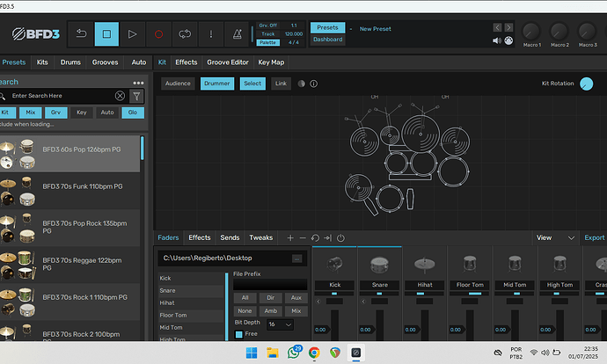Switch to Audience kit view

click(x=178, y=84)
